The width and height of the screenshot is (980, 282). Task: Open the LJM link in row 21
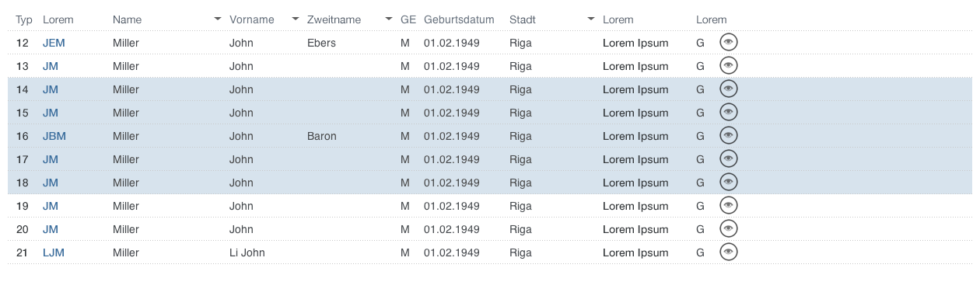pos(54,252)
